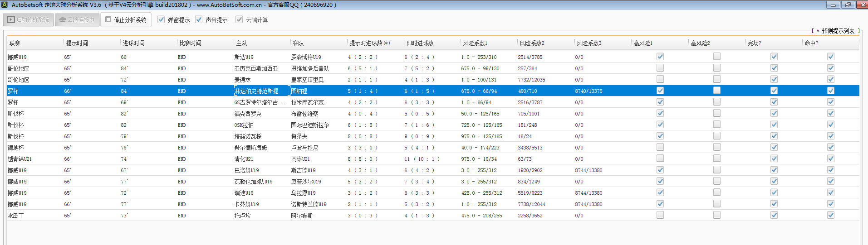Image resolution: width=868 pixels, height=245 pixels.
Task: Toggle 命中? checkbox for 清化U21 row
Action: click(x=831, y=159)
